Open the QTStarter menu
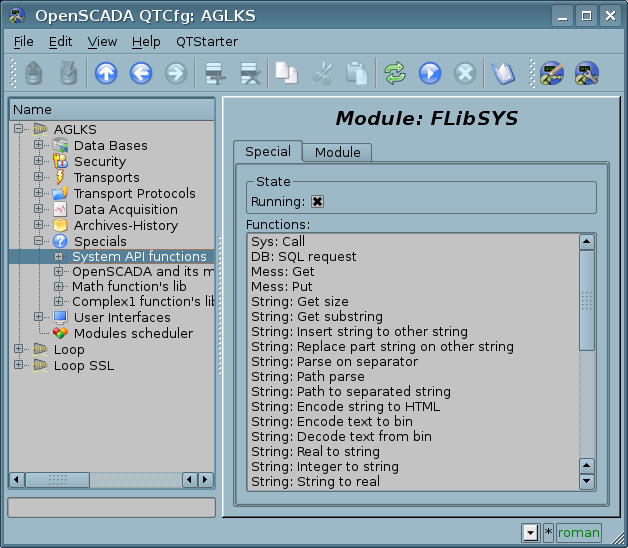Viewport: 628px width, 548px height. (207, 41)
